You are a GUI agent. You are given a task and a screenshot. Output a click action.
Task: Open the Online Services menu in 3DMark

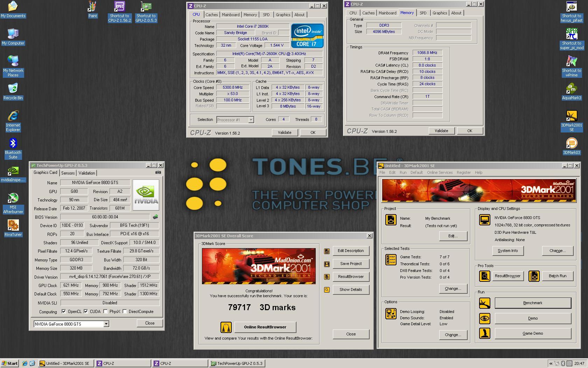pos(440,172)
